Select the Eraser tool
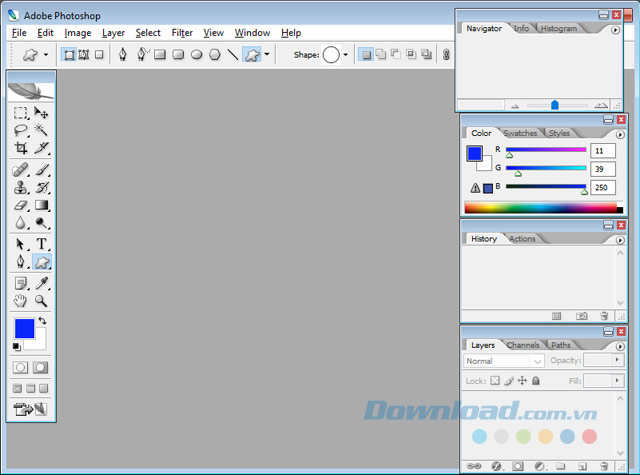The height and width of the screenshot is (475, 640). (x=20, y=205)
